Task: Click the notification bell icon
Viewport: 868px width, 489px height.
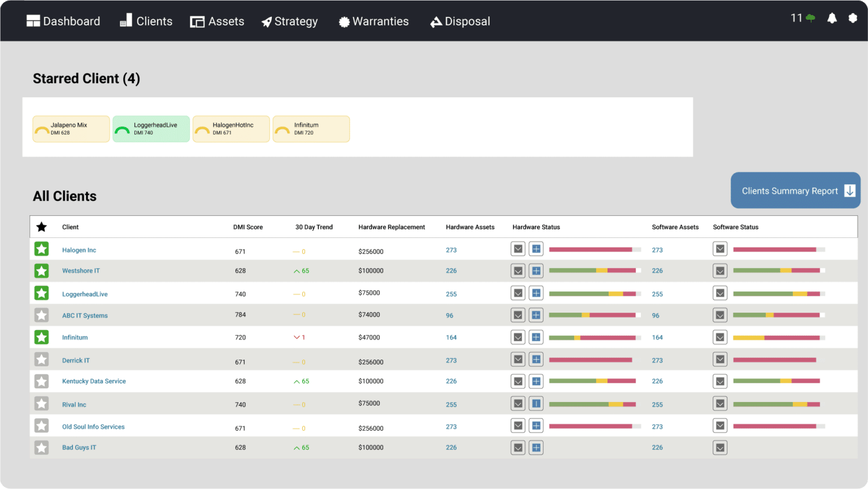Action: pyautogui.click(x=832, y=19)
